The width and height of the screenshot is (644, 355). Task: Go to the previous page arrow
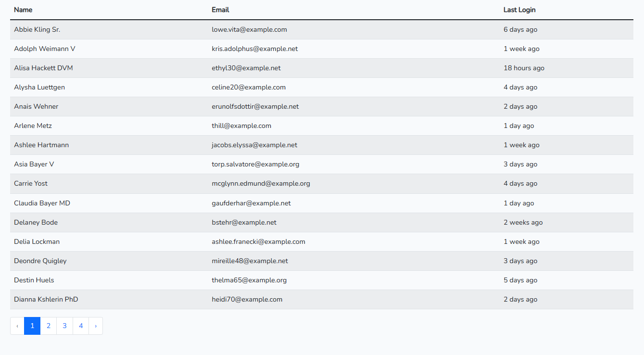click(x=17, y=326)
